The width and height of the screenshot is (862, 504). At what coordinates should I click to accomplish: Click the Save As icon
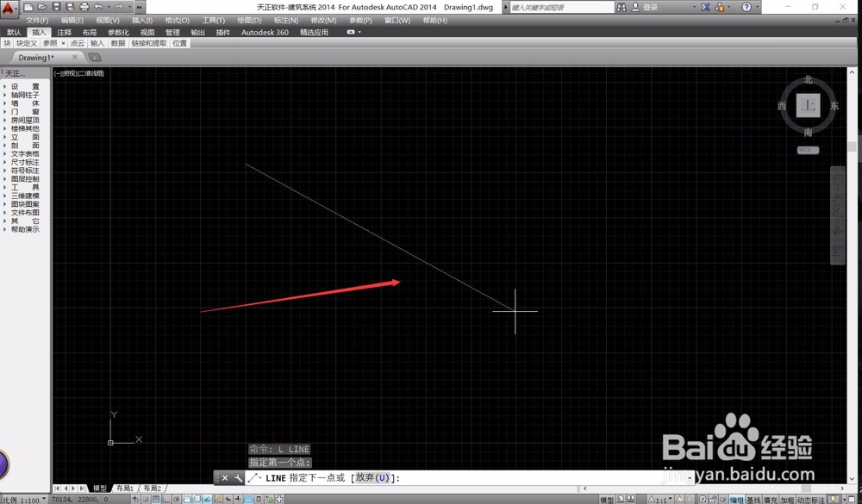pos(70,7)
